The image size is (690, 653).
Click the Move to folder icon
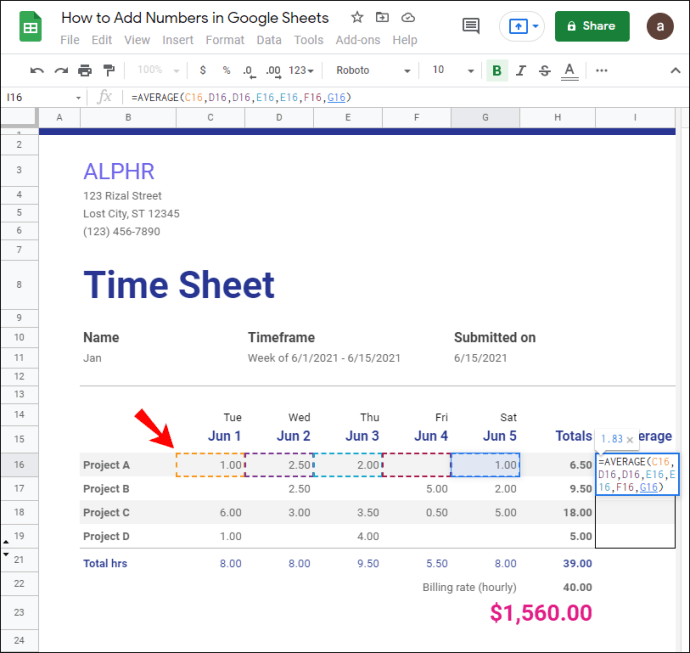point(382,18)
